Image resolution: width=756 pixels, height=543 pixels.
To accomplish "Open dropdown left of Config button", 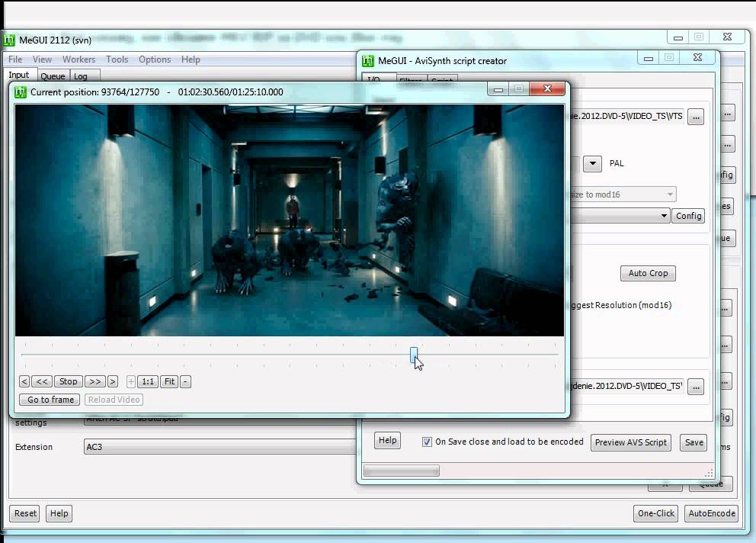I will click(x=620, y=216).
